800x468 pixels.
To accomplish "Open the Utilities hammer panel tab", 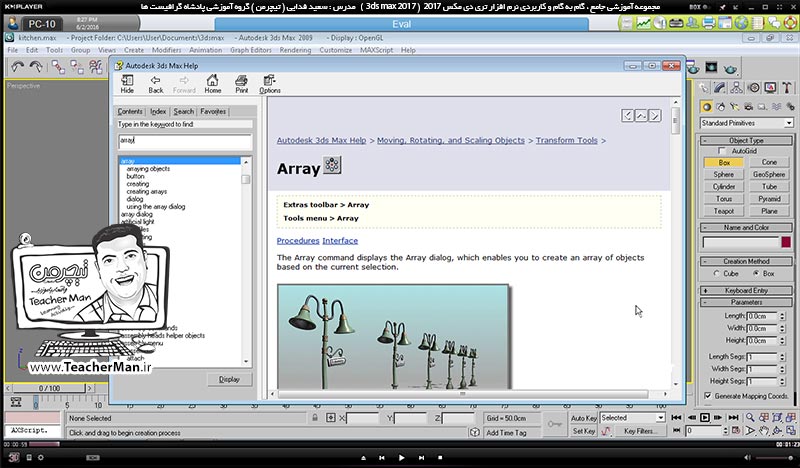I will tap(787, 88).
